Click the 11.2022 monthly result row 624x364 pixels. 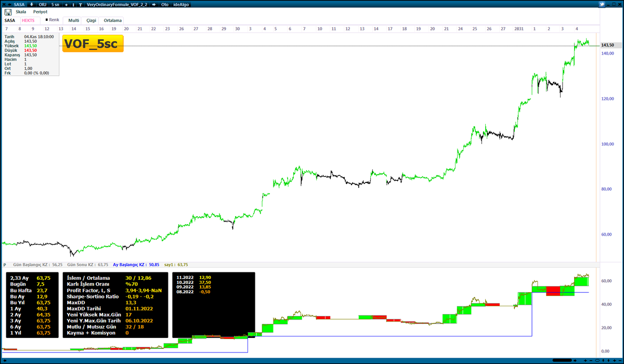(194, 278)
